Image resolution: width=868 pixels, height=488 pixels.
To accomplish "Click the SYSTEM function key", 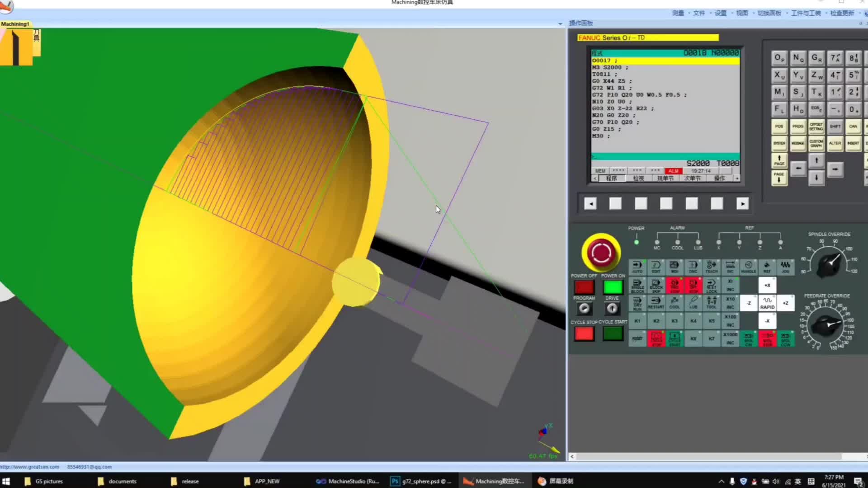I will 779,143.
